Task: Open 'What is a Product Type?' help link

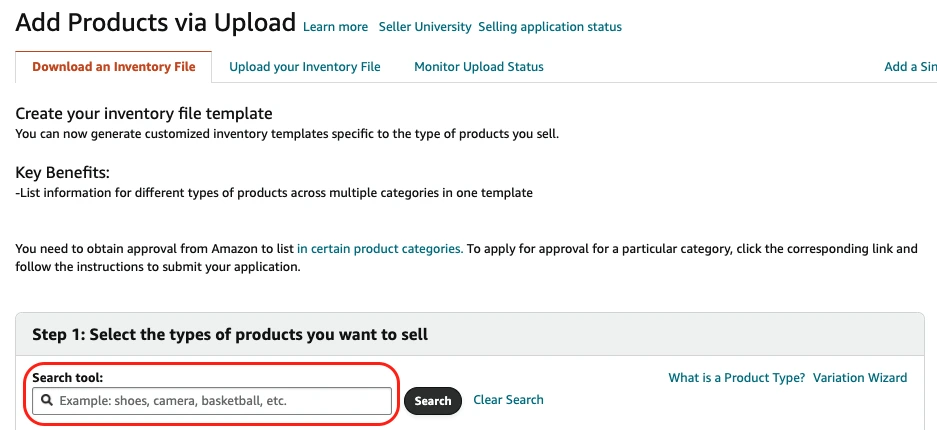Action: point(736,378)
